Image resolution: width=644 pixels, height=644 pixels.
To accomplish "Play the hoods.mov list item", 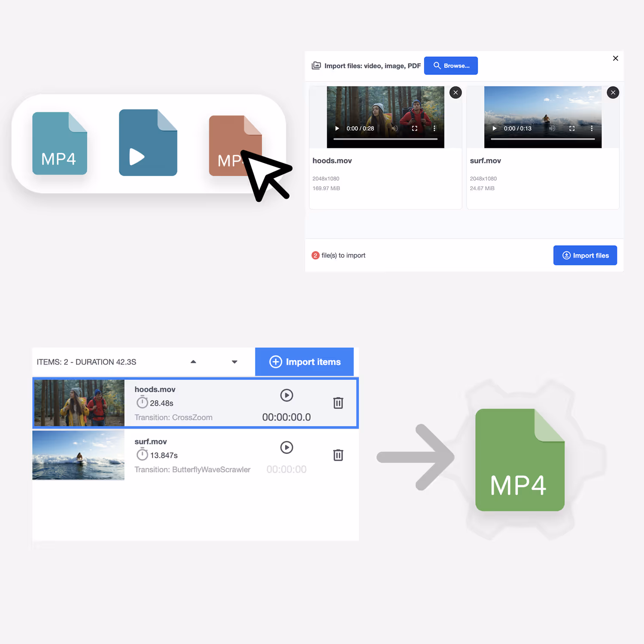I will [x=287, y=395].
